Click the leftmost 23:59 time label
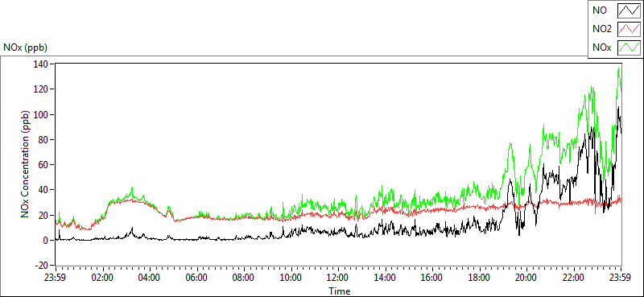This screenshot has width=644, height=297. [x=56, y=277]
